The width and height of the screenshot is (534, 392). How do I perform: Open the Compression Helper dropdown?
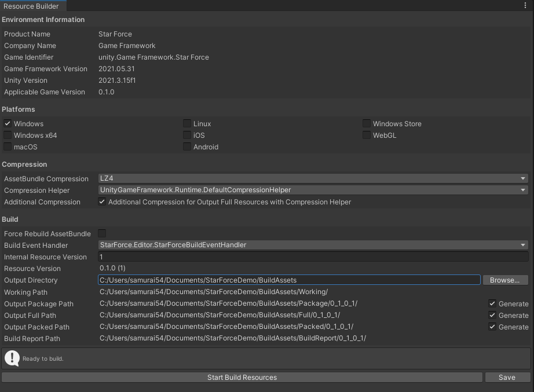(313, 190)
